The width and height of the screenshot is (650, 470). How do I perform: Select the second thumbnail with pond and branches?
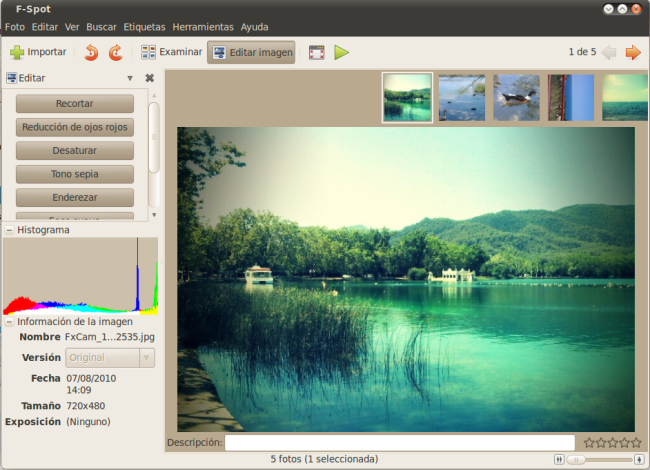462,98
